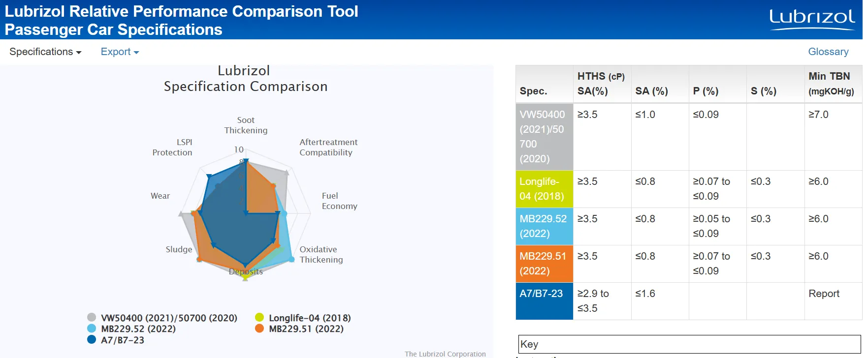The height and width of the screenshot is (358, 868).
Task: Click the Oxidative Thickening axis label
Action: [x=321, y=254]
